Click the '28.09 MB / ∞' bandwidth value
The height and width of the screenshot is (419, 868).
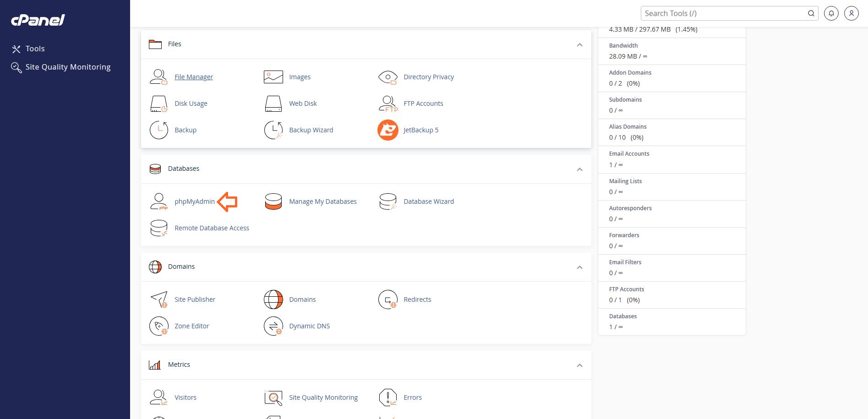[x=628, y=56]
